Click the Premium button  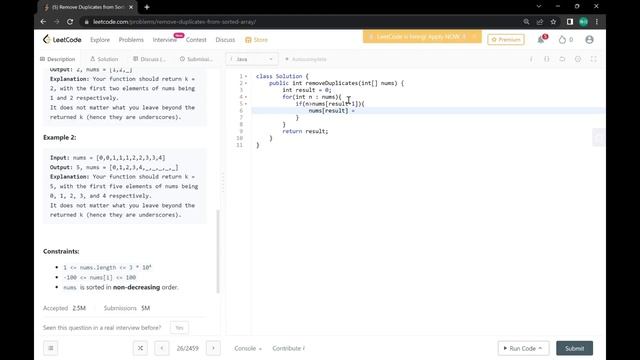(506, 40)
